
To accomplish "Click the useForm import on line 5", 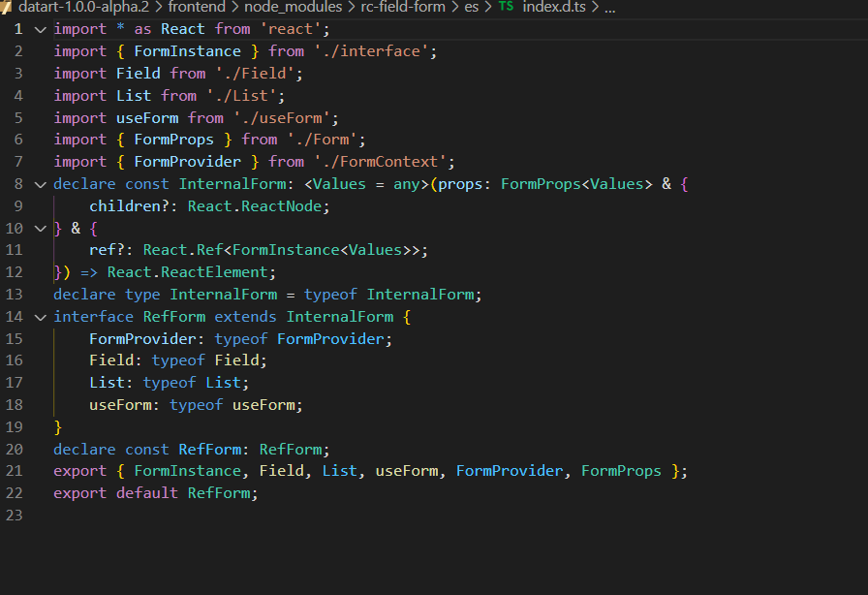I will (x=147, y=117).
